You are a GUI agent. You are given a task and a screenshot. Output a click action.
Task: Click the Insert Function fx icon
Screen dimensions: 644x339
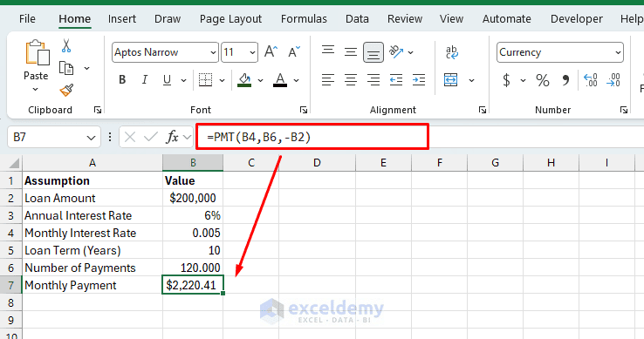coord(172,137)
